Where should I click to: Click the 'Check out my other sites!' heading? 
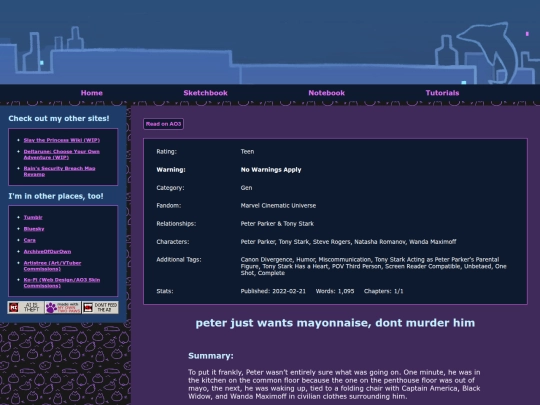pos(59,118)
